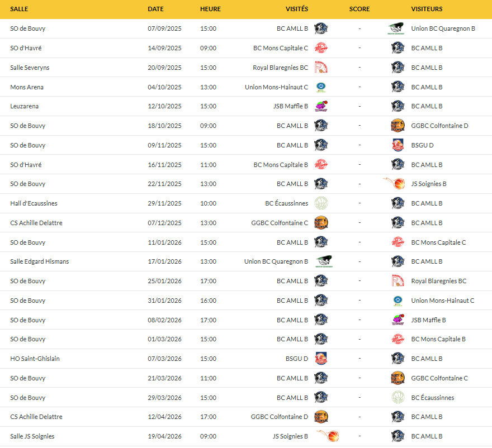Click the HEURE column header

pos(211,9)
